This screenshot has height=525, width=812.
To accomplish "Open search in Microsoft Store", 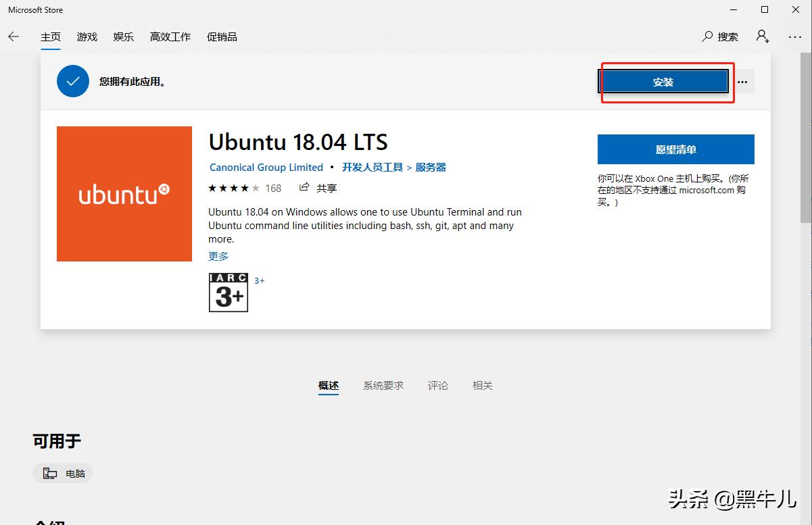I will tap(719, 36).
